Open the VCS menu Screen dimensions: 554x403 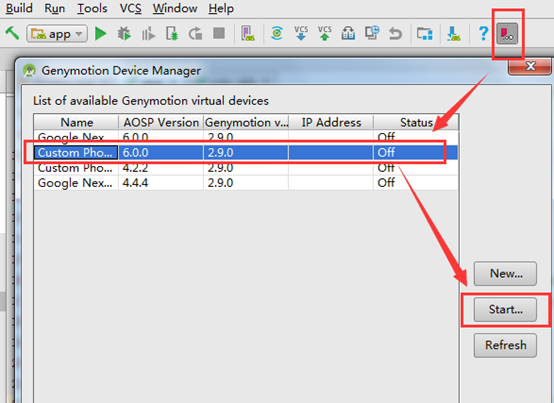(130, 8)
